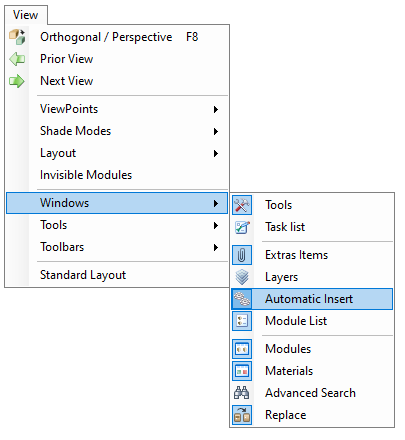Open the View menu tab
Image resolution: width=405 pixels, height=440 pixels.
coord(26,15)
